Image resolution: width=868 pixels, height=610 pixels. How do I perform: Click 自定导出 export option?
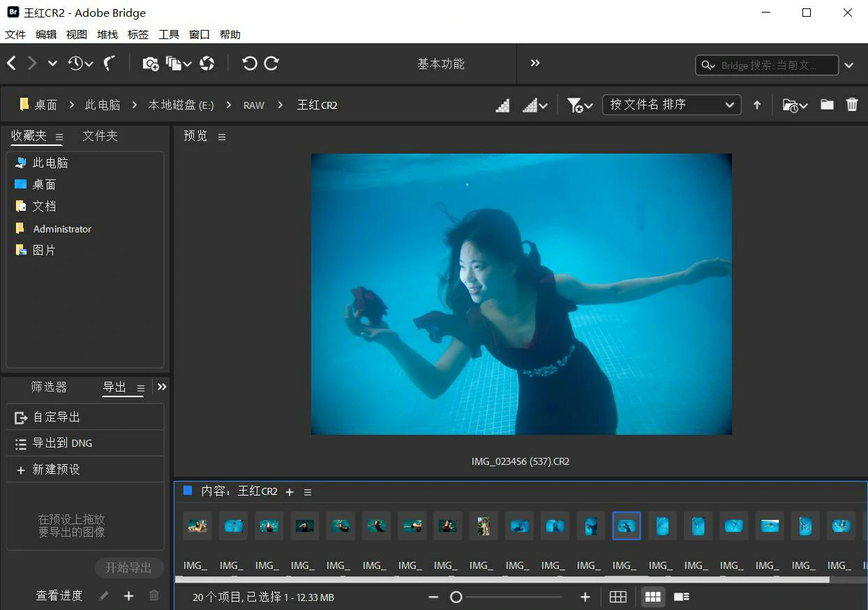click(x=57, y=417)
